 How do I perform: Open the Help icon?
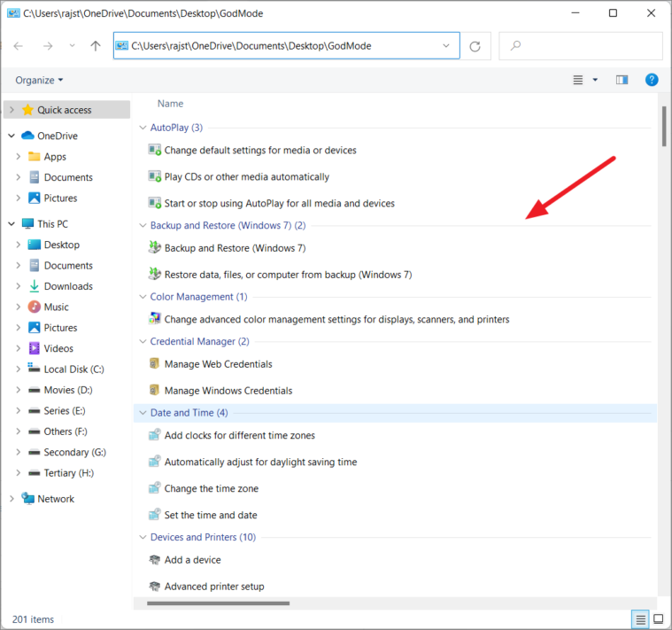[x=652, y=80]
